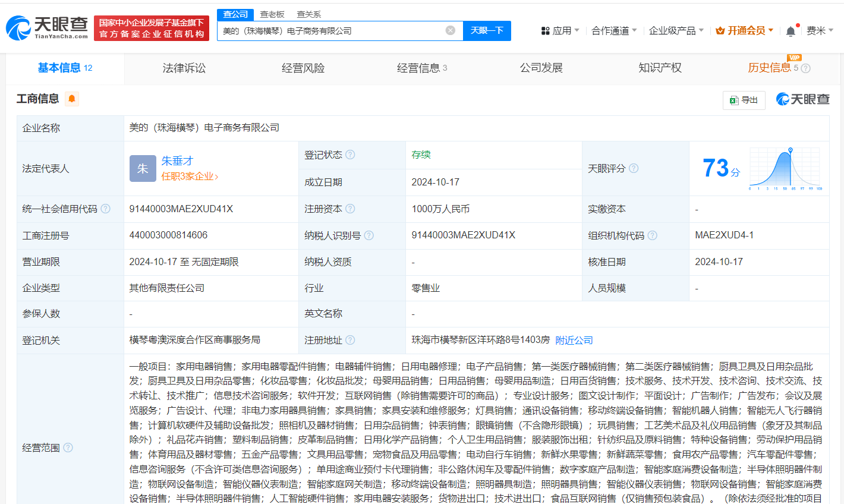
Task: Click the Excel export icon on 导出 button
Action: tap(734, 100)
